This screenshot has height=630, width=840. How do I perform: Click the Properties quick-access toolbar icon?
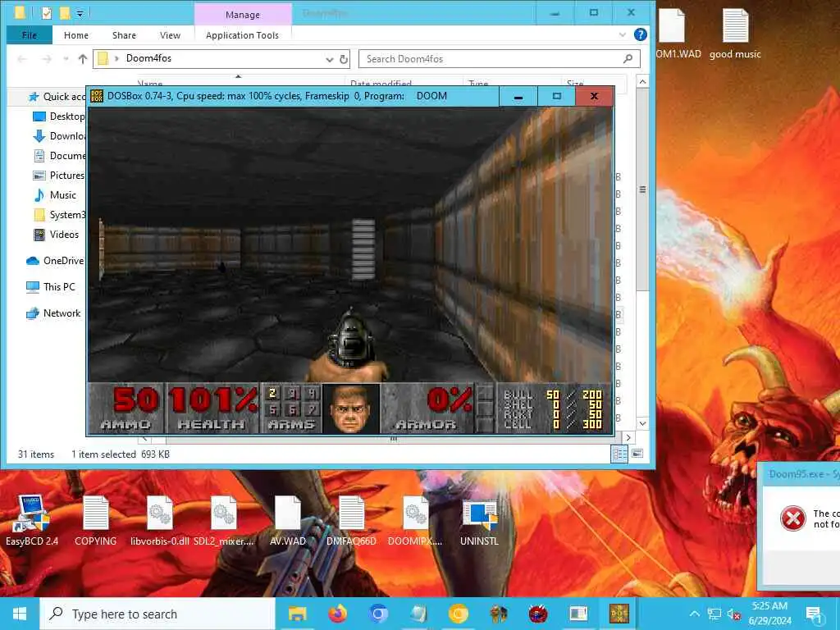tap(47, 13)
